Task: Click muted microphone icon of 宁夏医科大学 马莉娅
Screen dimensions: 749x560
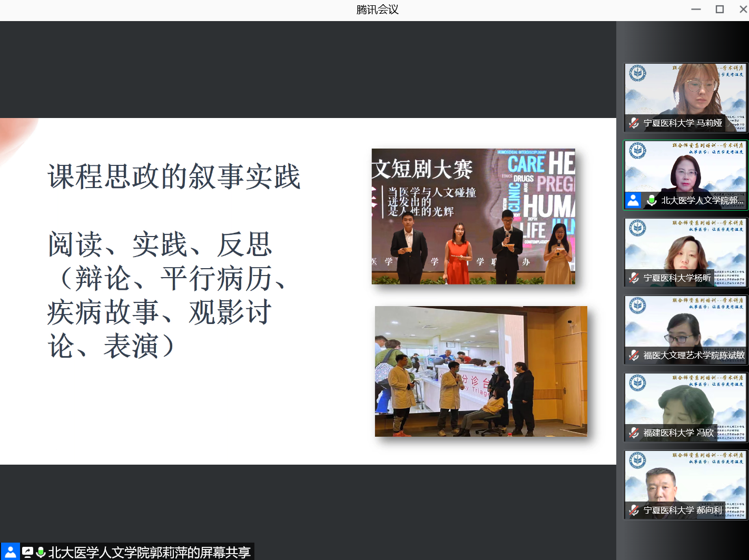Action: pos(634,123)
